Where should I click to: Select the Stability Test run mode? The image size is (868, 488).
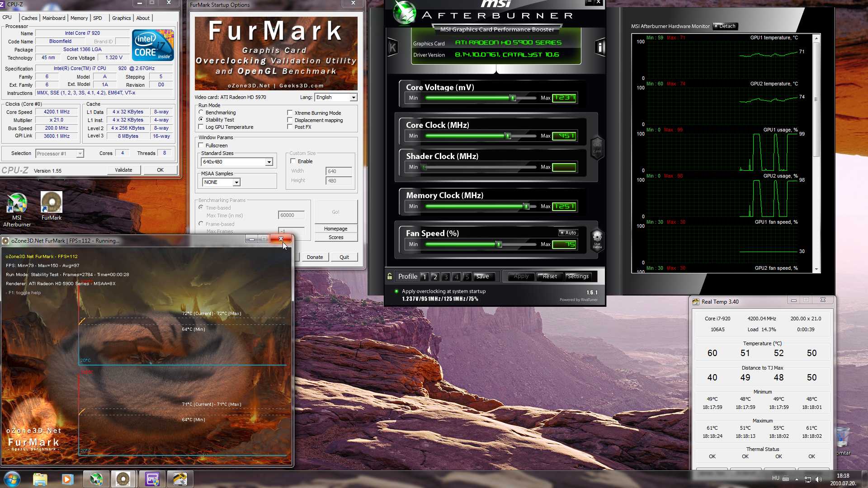(201, 120)
